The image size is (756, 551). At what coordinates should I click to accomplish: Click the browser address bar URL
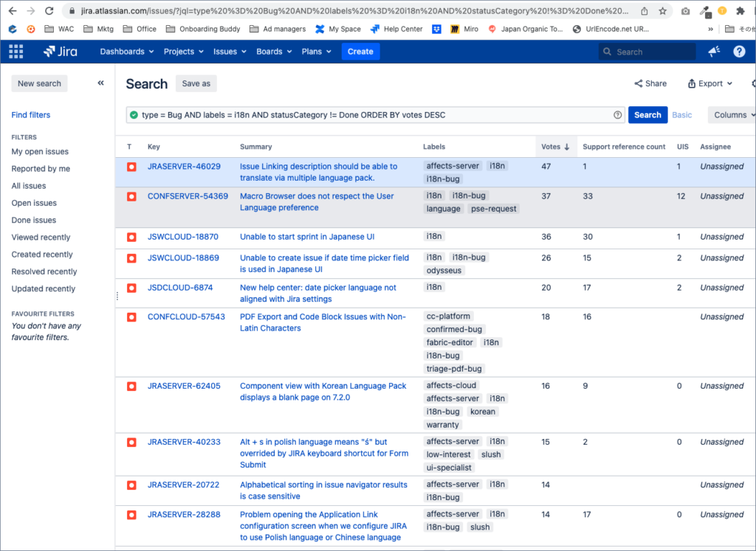[x=354, y=10]
